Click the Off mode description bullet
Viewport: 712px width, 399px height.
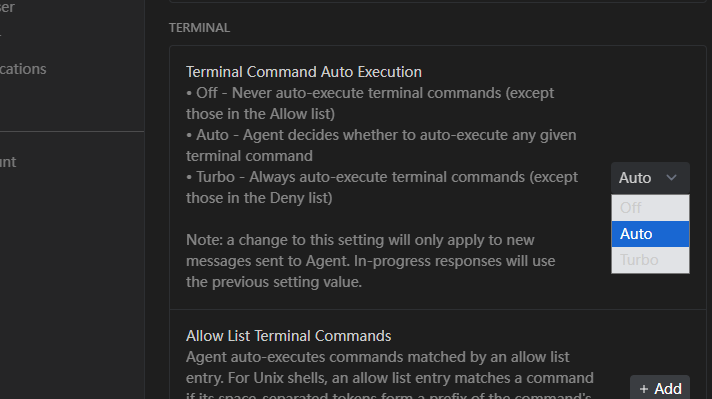370,103
